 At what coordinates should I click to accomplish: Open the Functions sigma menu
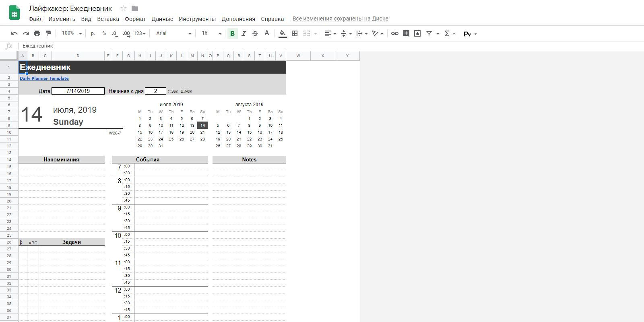(x=449, y=33)
